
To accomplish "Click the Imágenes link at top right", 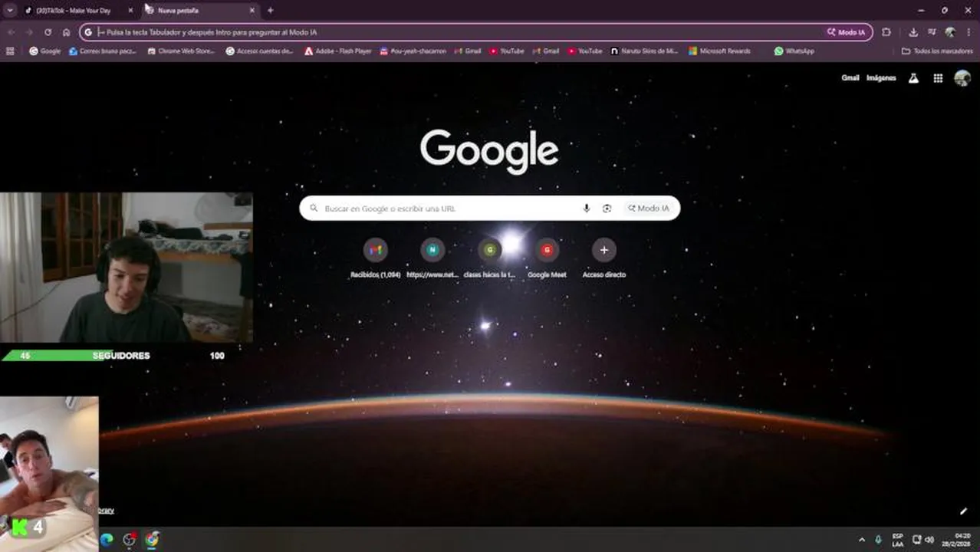I will point(881,78).
